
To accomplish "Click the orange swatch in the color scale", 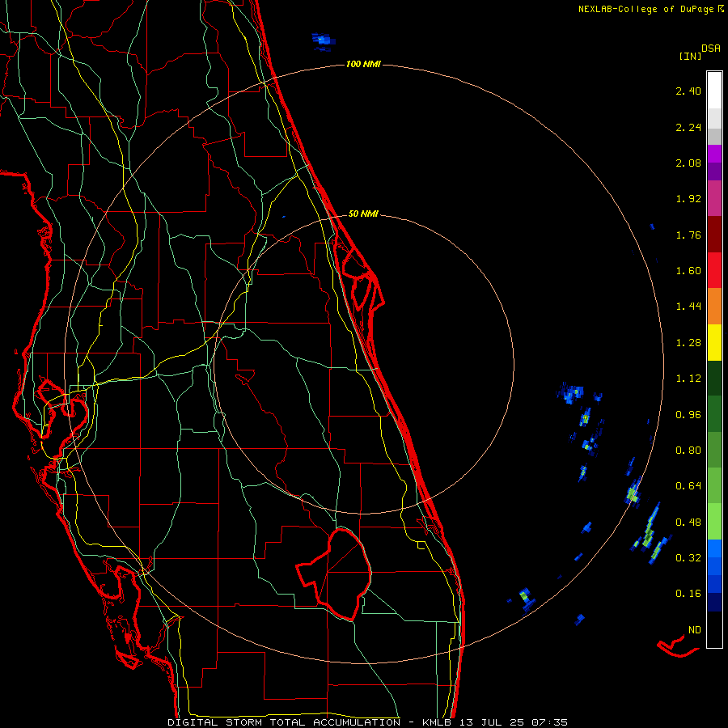I will pyautogui.click(x=714, y=306).
